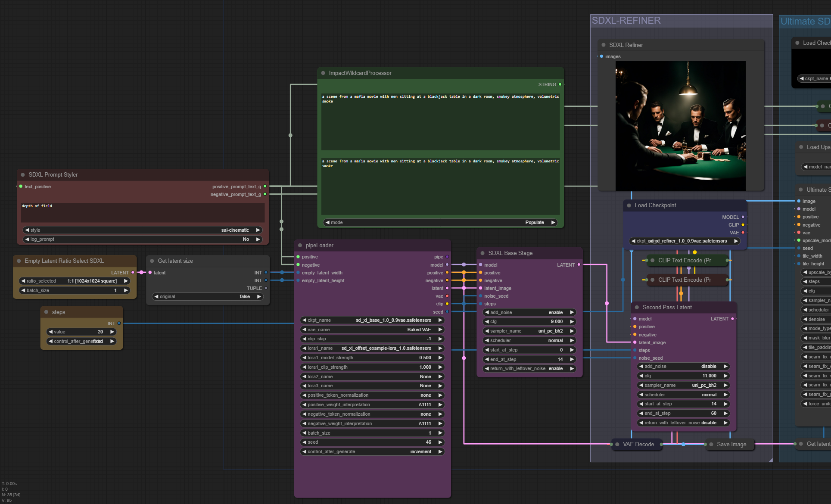
Task: Collapse the pipeLoader node via title dot
Action: [x=300, y=246]
